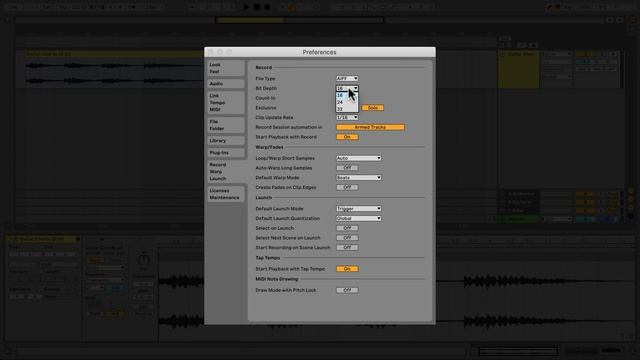Click the 'Bit Depth' label
This screenshot has height=360, width=640.
pos(266,88)
